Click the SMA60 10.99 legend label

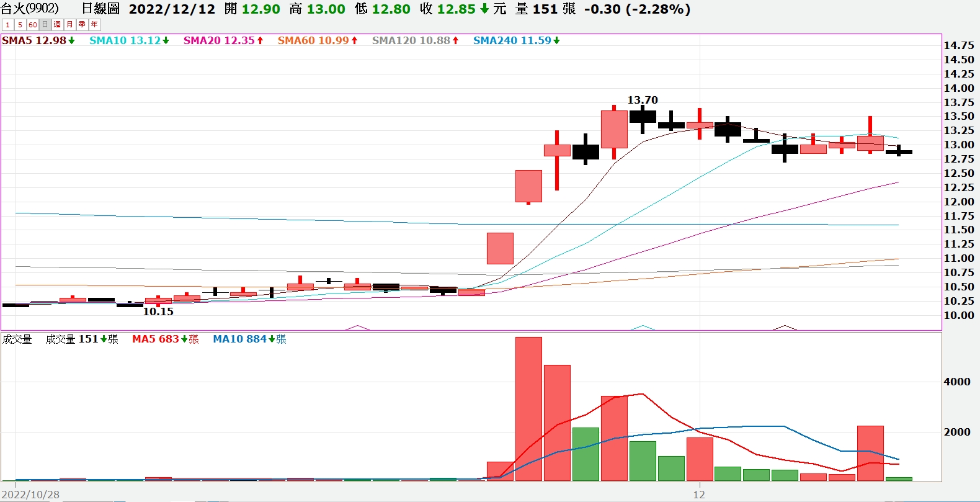click(317, 40)
